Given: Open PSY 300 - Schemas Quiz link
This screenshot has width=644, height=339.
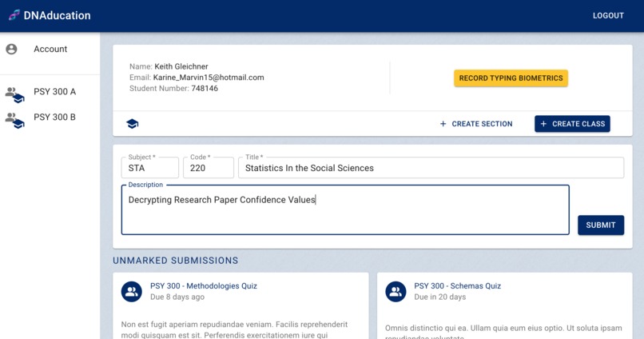Looking at the screenshot, I should [x=457, y=285].
